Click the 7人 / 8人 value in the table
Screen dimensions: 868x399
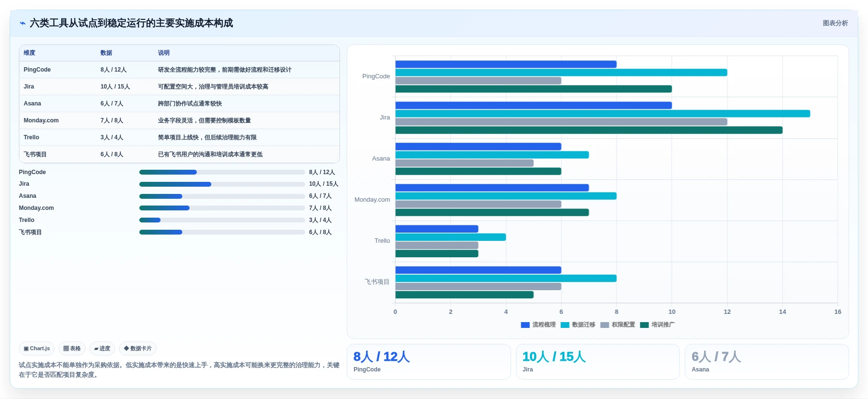pos(112,120)
